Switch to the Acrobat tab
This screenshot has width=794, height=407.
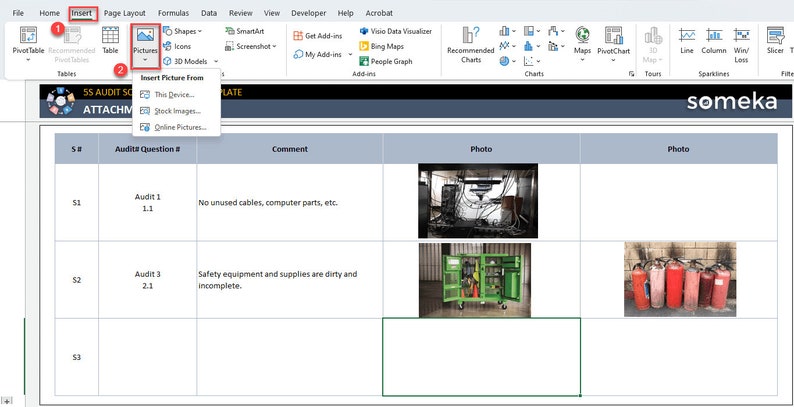pos(379,13)
